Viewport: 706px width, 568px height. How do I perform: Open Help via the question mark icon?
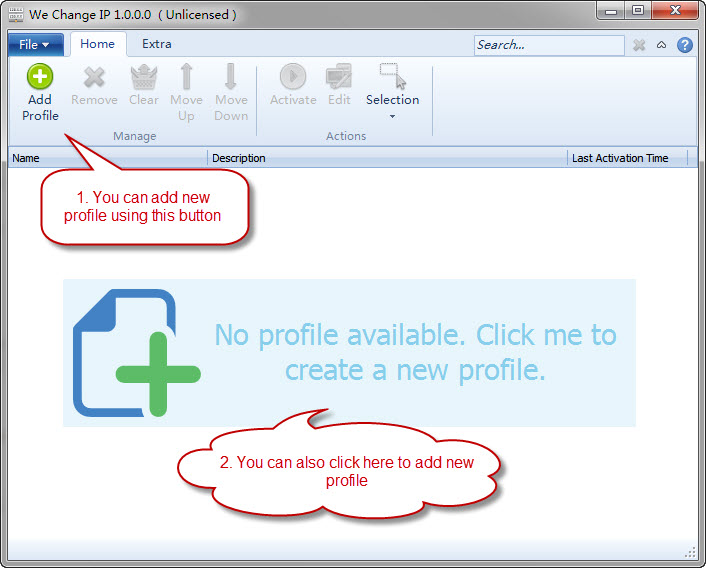click(685, 45)
